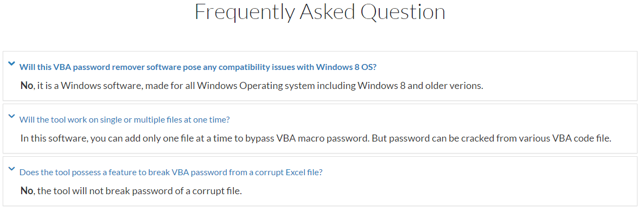Select the answer about adding one file at a time

point(316,138)
